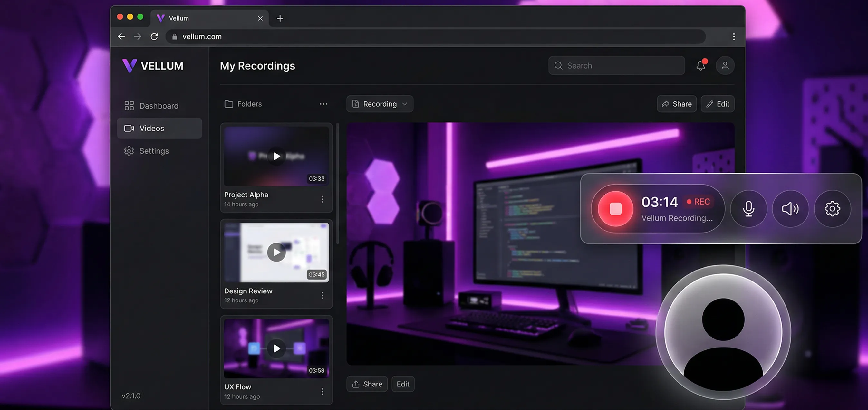Click the Project Alpha title
Screen dimensions: 868x410
point(246,195)
